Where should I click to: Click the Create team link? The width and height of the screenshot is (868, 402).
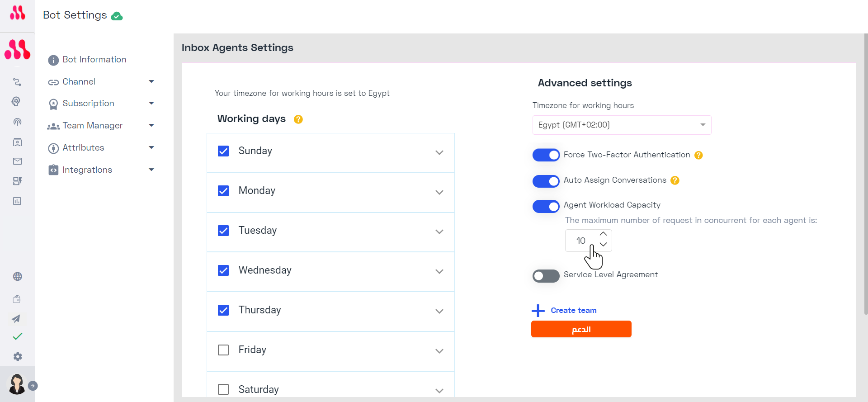tap(573, 310)
